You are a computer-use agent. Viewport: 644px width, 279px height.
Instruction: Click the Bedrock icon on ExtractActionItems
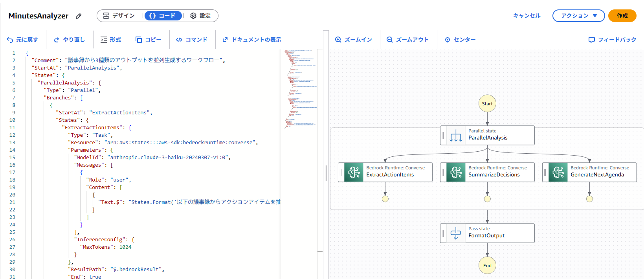tap(354, 172)
